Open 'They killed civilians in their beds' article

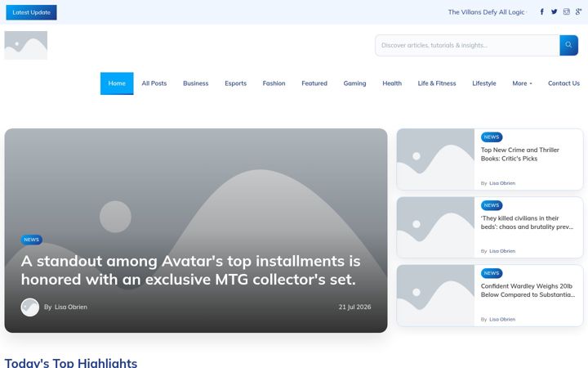click(x=527, y=222)
